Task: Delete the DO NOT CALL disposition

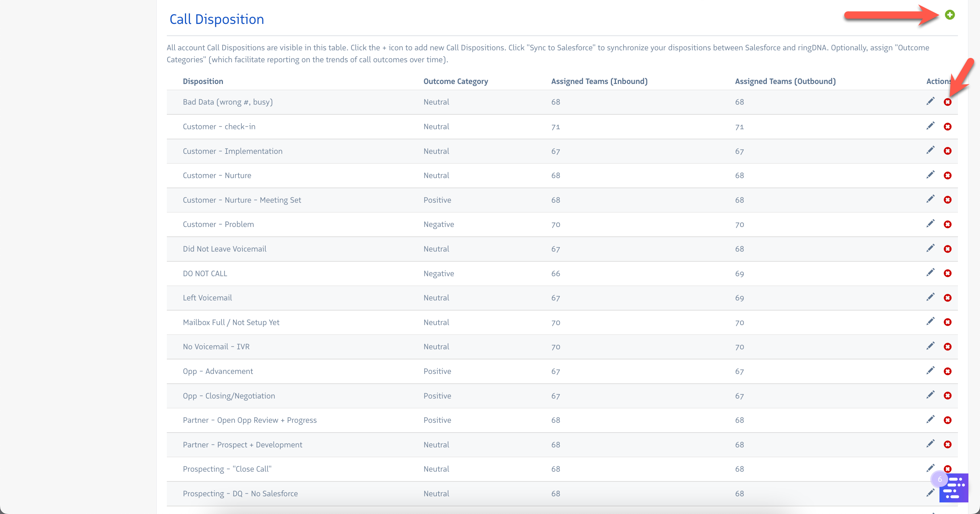Action: tap(947, 273)
